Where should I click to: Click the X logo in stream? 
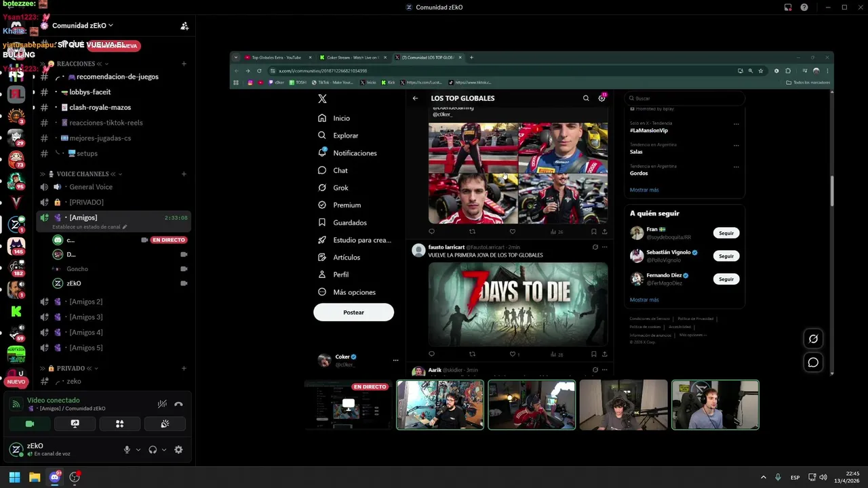(x=322, y=98)
